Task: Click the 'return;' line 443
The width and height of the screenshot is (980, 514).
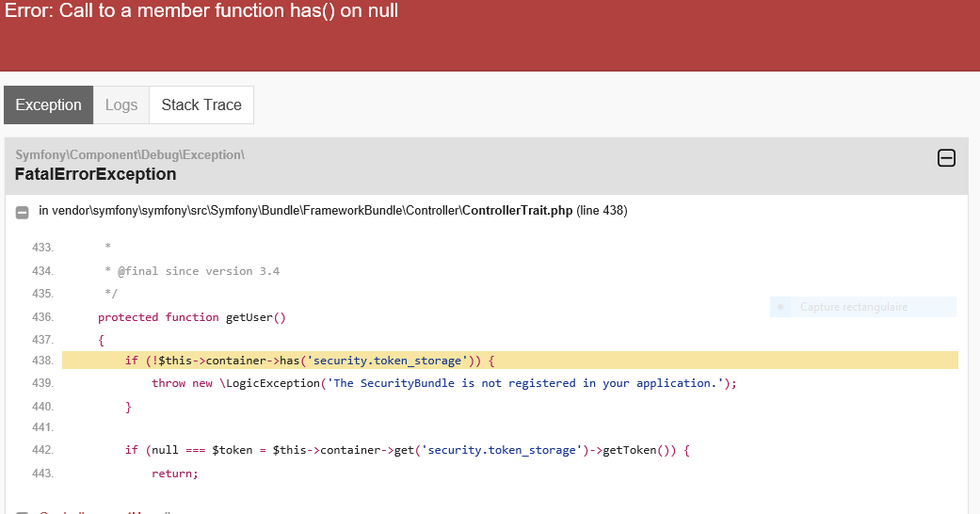Action: coord(174,474)
